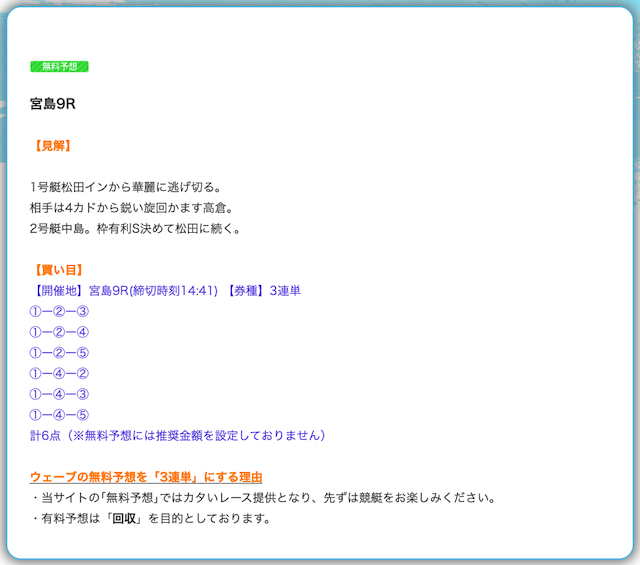640x565 pixels.
Task: Click the line starting 相手は4カドから
Action: [x=131, y=208]
